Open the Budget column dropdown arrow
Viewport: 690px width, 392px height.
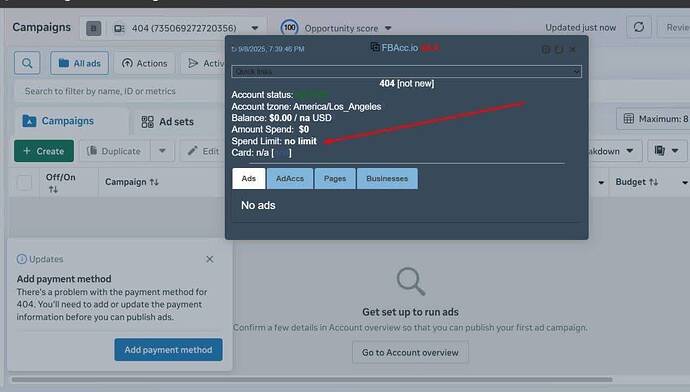point(685,182)
